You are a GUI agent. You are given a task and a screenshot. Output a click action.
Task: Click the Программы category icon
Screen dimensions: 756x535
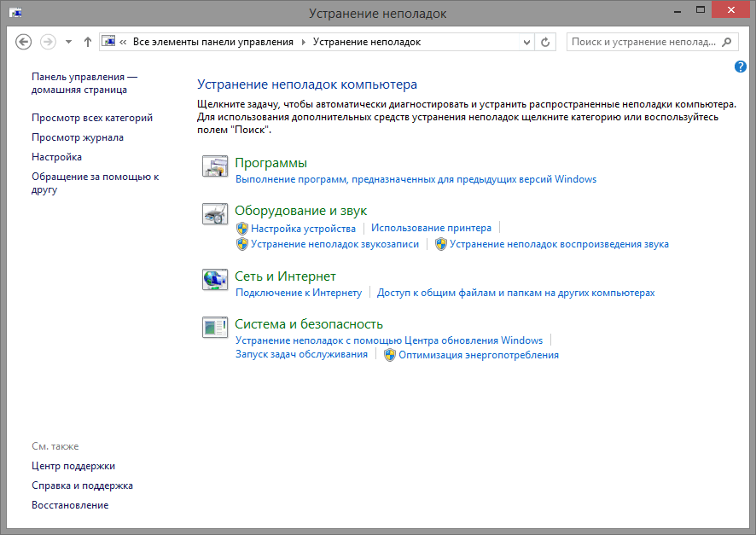tap(214, 166)
